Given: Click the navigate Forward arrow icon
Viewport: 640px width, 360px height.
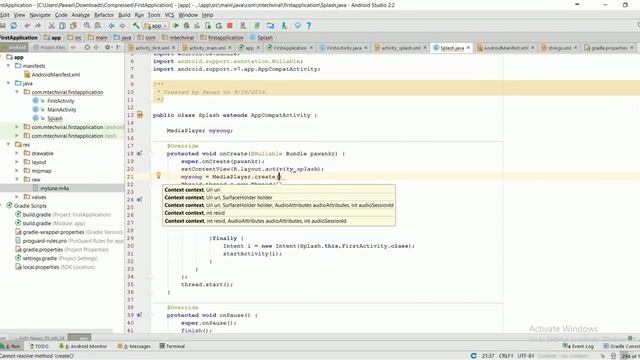Looking at the screenshot, I should pos(122,26).
